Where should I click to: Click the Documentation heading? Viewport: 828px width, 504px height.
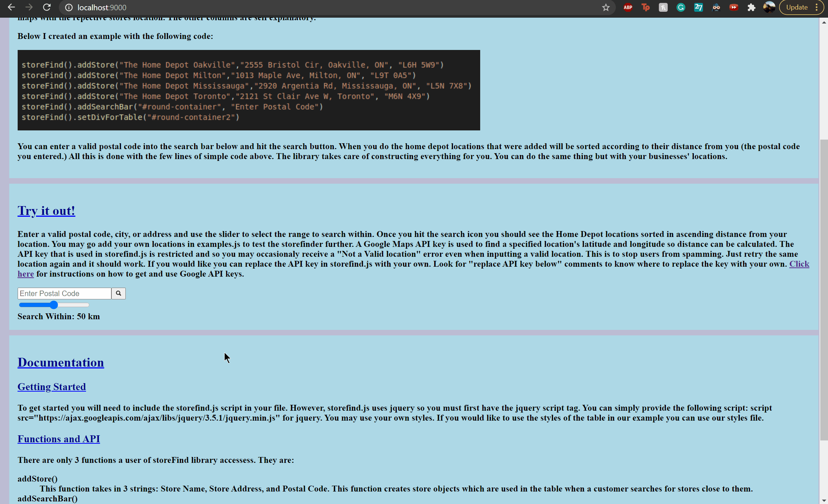[61, 363]
